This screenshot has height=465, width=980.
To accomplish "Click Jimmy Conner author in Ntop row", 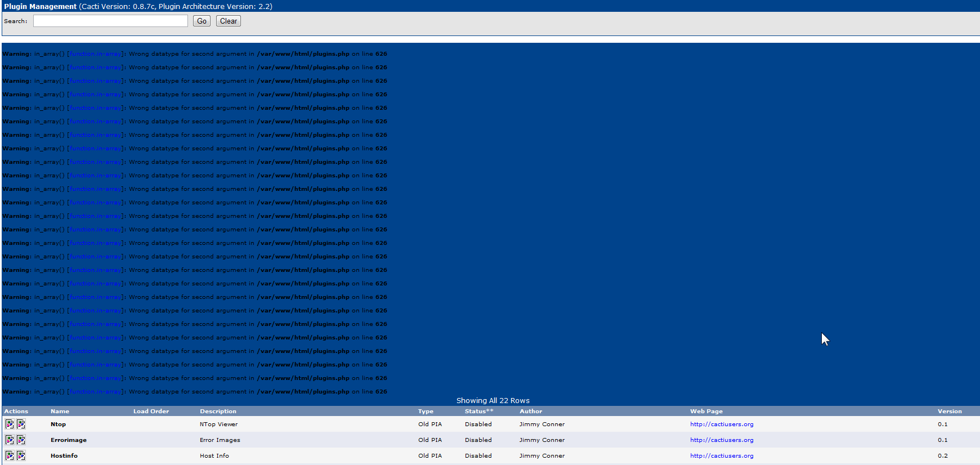I will pyautogui.click(x=542, y=424).
